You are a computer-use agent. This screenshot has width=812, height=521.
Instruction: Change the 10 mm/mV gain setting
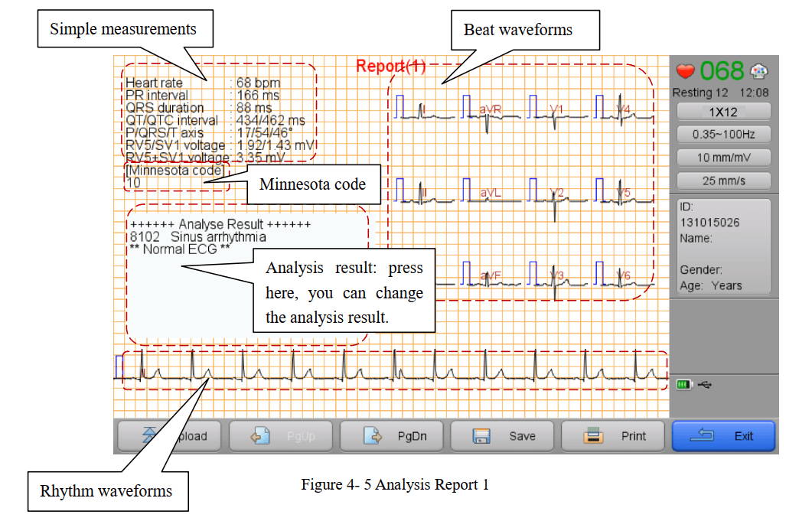pos(723,158)
